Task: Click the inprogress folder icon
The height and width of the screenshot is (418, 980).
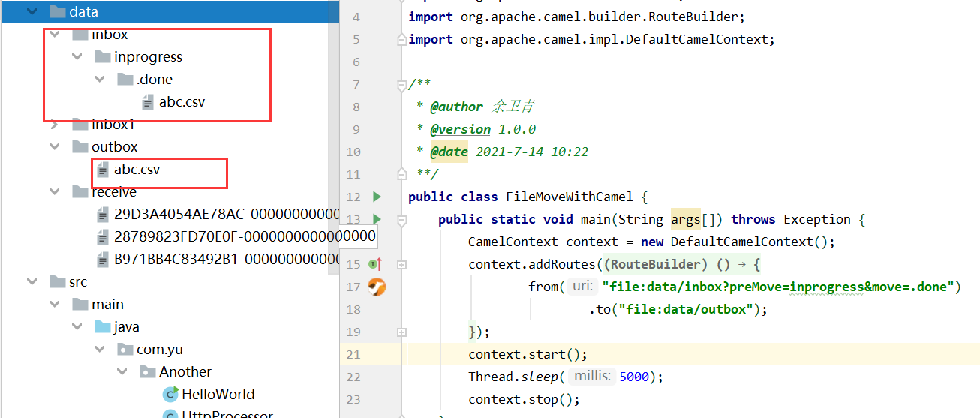Action: (x=103, y=57)
